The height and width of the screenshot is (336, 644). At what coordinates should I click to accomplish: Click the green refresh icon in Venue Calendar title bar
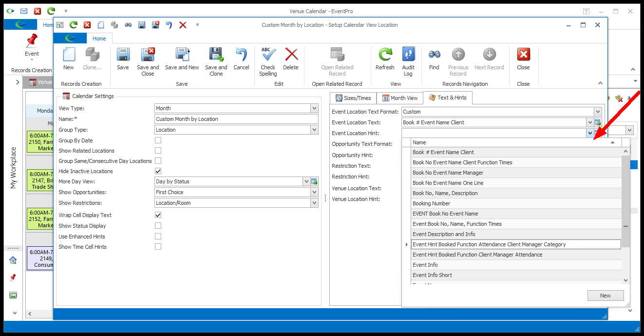[51, 11]
